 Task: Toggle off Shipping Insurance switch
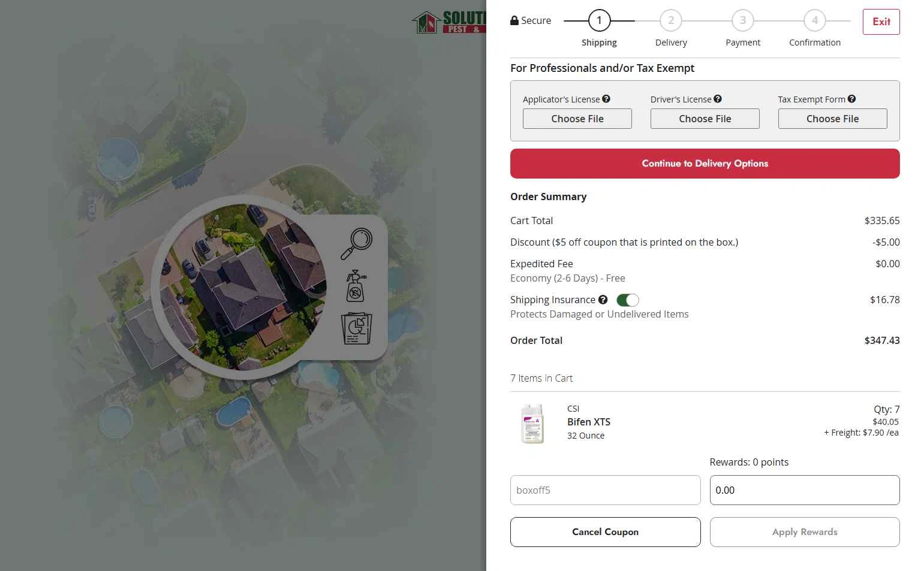coord(628,300)
